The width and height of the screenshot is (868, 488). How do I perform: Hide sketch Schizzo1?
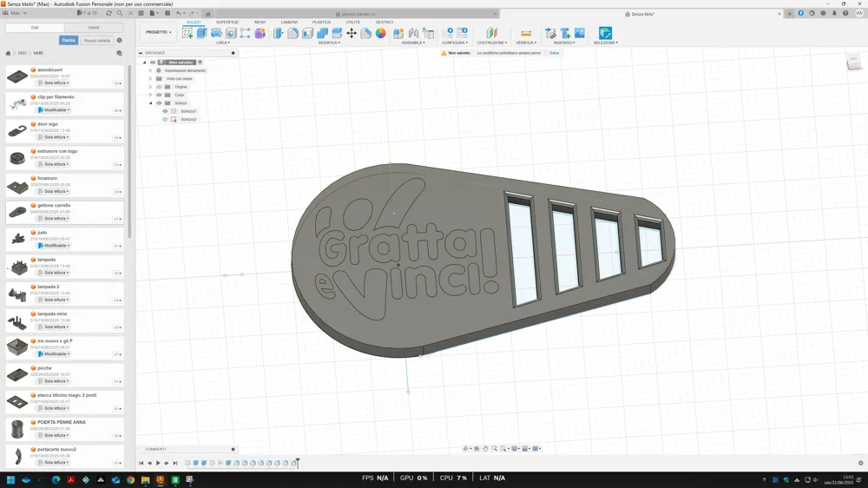pos(165,111)
